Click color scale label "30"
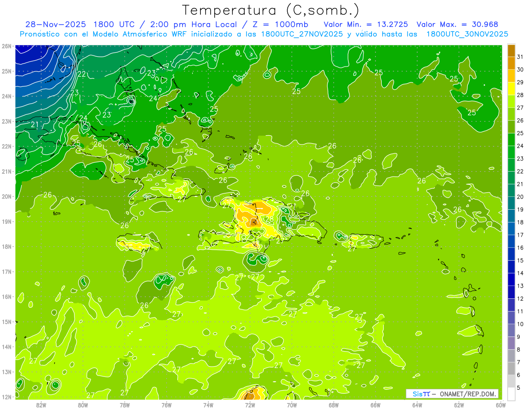Viewport: 532px width, 411px height. (x=520, y=69)
